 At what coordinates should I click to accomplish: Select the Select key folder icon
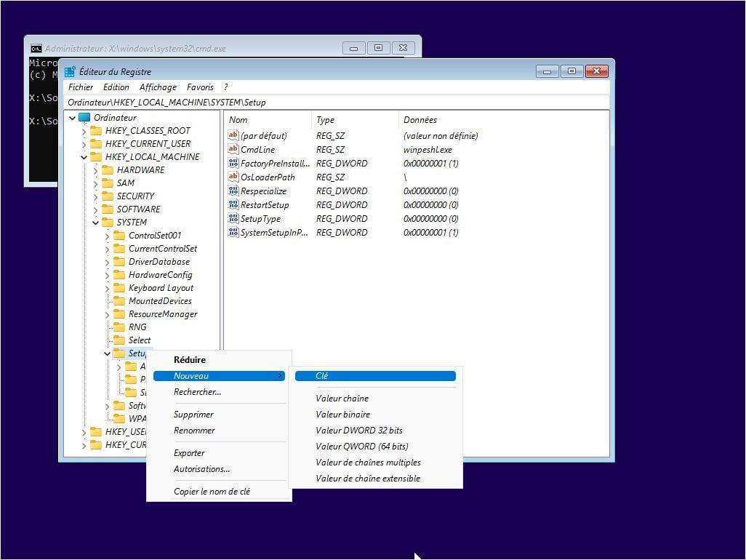click(x=119, y=340)
